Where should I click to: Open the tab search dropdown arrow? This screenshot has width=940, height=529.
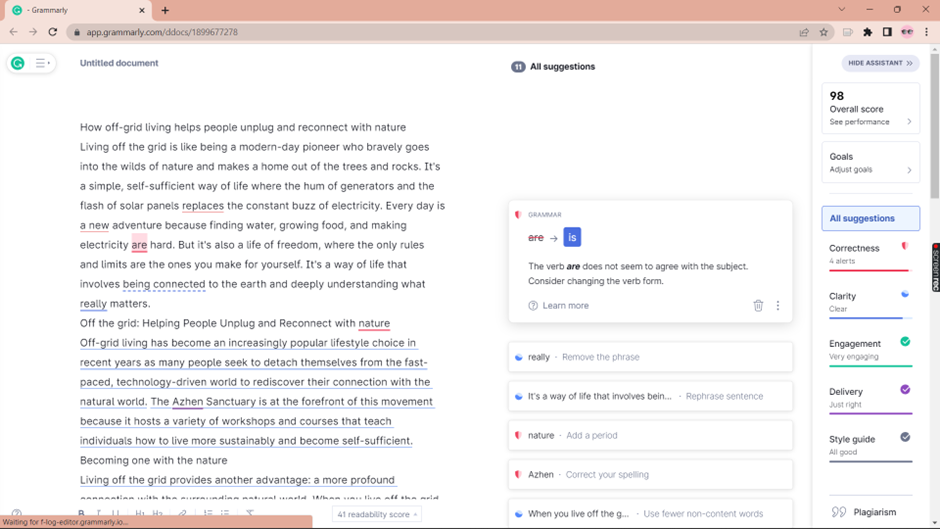(842, 10)
